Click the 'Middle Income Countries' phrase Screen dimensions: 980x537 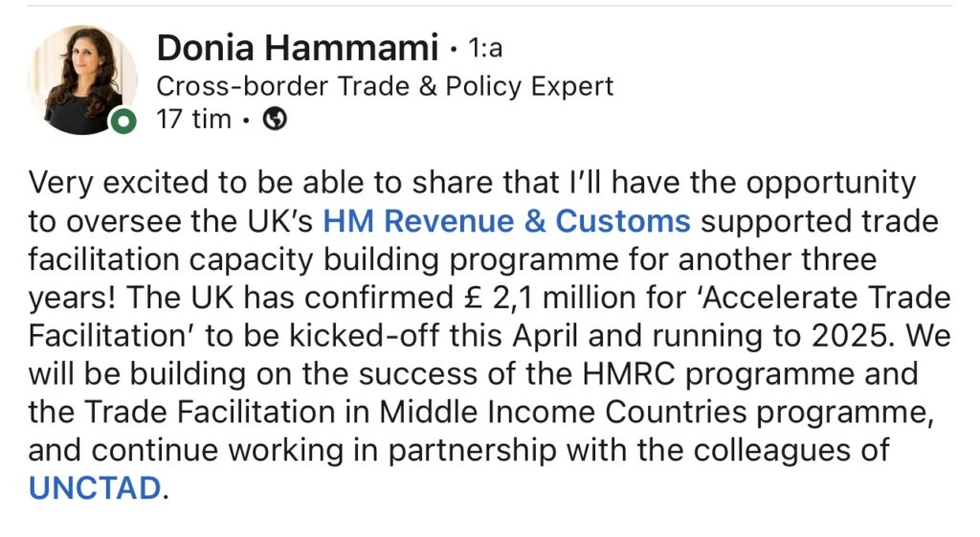tap(563, 412)
